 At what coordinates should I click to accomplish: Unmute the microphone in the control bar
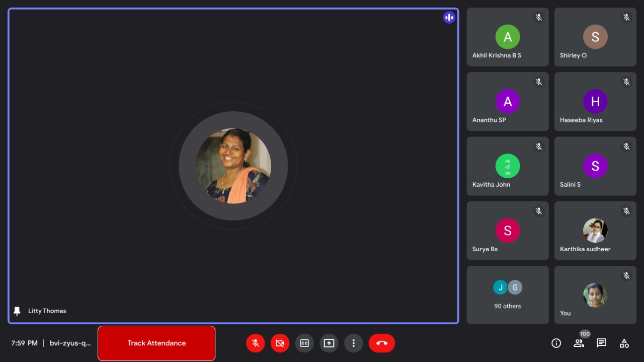click(256, 343)
